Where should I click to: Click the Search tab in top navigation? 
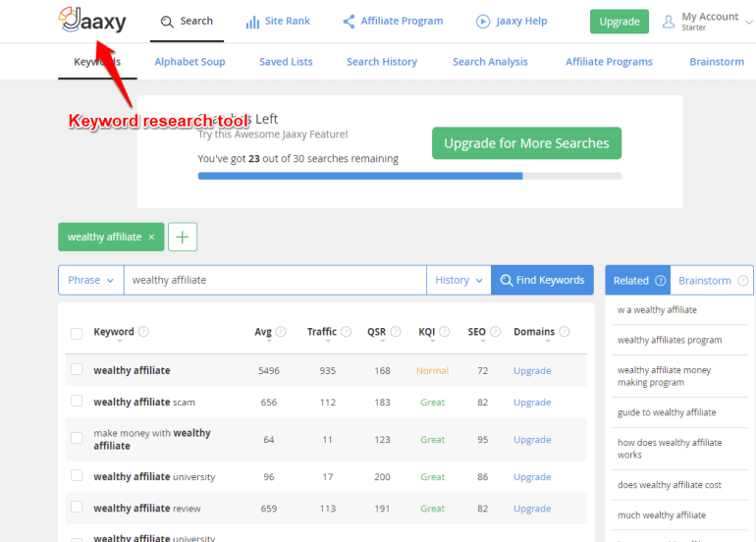[x=187, y=22]
